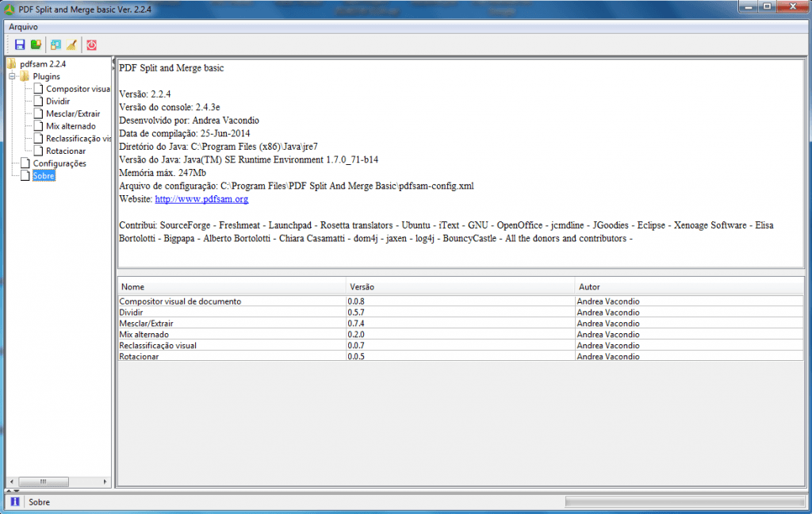Open Mix alternado plugin from tree
The image size is (812, 514).
click(x=71, y=126)
